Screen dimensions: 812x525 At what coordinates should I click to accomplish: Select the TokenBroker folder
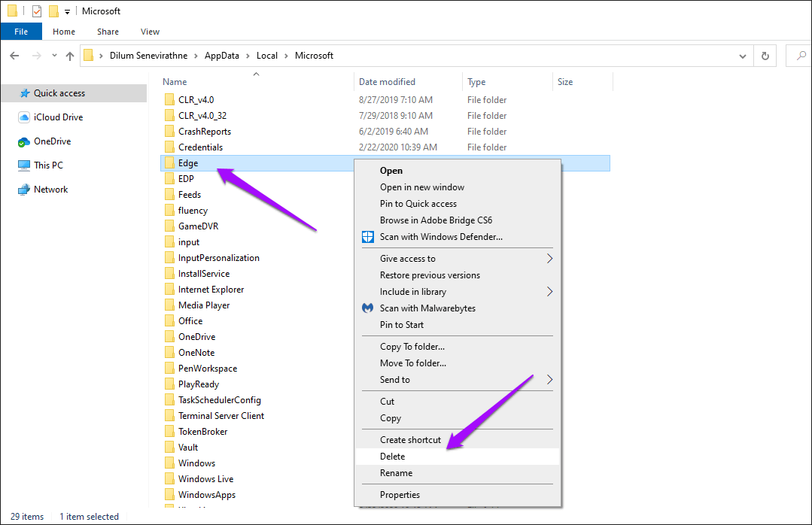(202, 432)
